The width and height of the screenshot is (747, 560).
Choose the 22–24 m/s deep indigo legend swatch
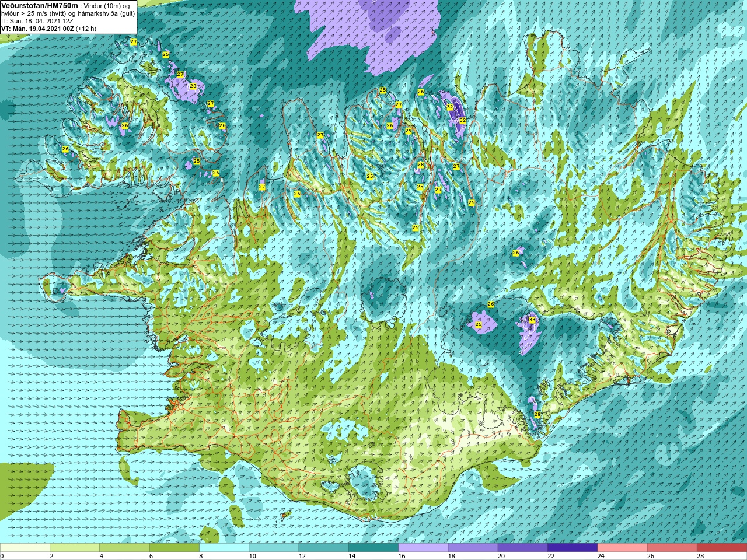click(573, 548)
